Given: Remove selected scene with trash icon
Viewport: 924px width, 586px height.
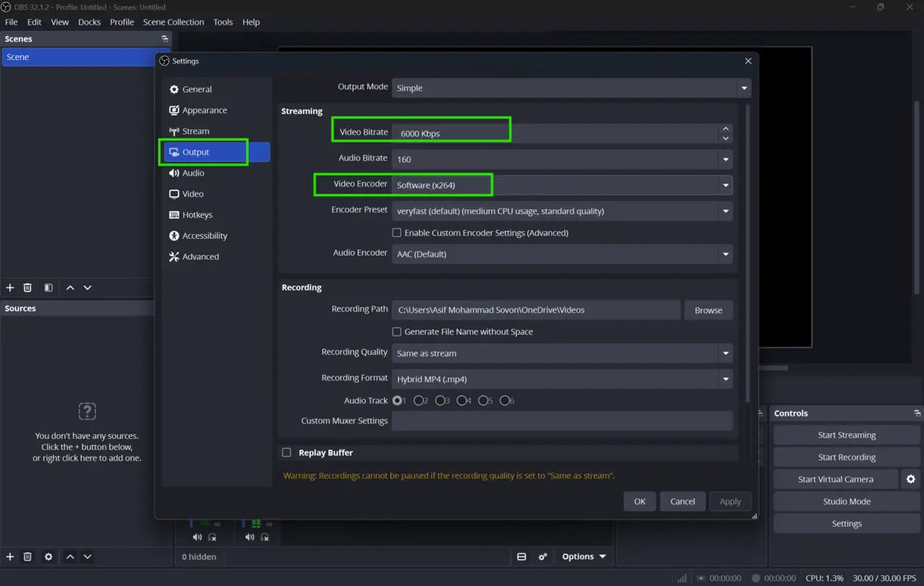Looking at the screenshot, I should point(28,287).
